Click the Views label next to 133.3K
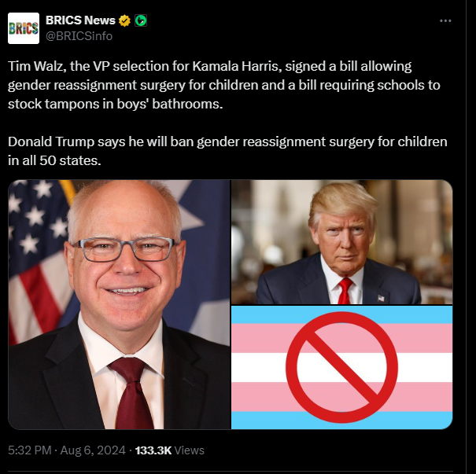The image size is (476, 474). pos(189,450)
